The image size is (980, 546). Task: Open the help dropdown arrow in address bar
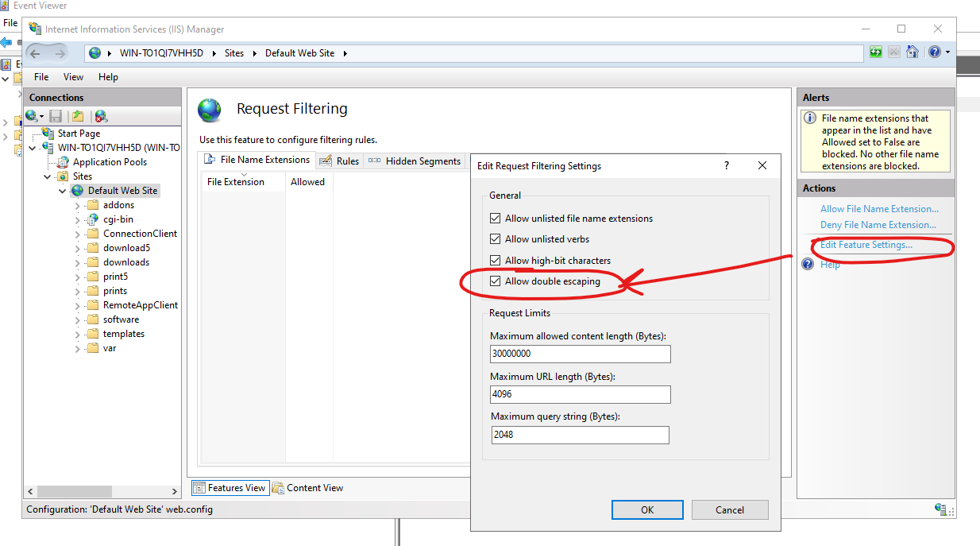tap(947, 53)
